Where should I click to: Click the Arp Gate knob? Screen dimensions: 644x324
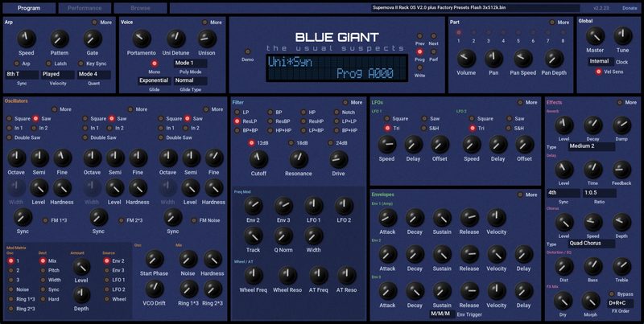click(93, 39)
